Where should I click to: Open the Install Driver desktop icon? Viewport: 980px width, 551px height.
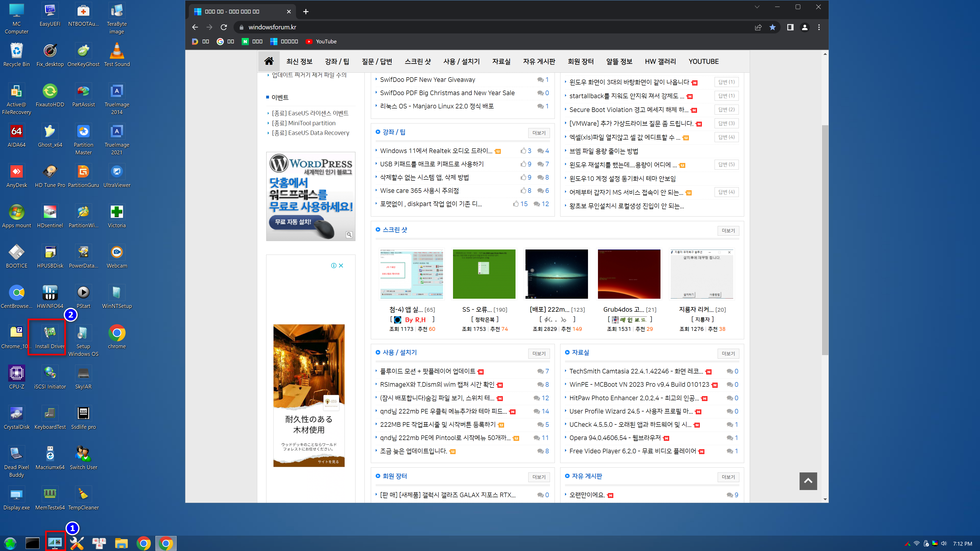(x=50, y=338)
